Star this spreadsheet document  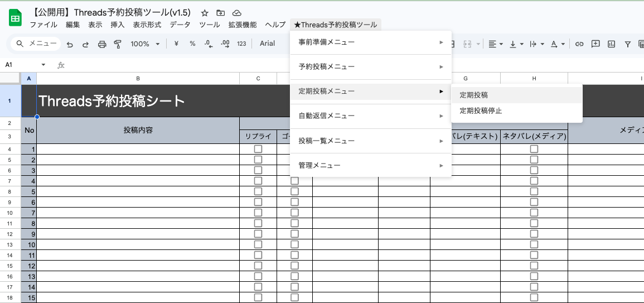pos(205,13)
